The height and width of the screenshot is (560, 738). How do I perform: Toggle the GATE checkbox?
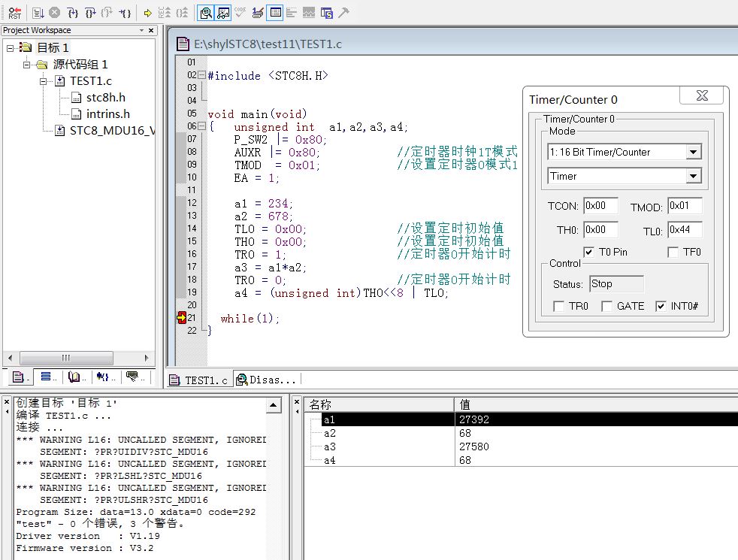pyautogui.click(x=606, y=307)
